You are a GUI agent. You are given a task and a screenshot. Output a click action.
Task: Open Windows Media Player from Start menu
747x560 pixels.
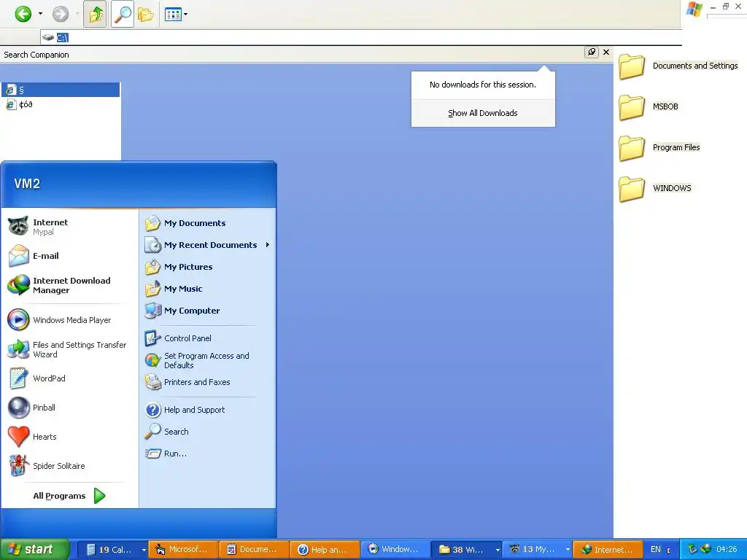pos(69,320)
